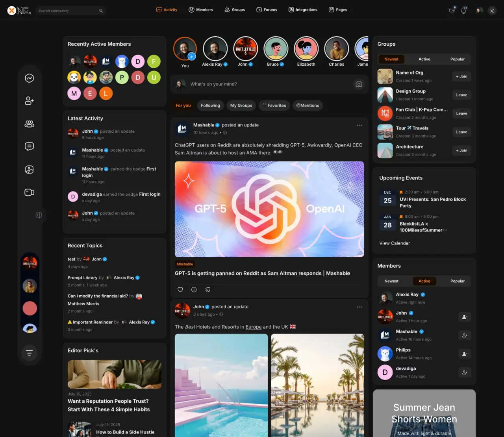Open Members in top navigation
The height and width of the screenshot is (437, 504).
[x=201, y=10]
